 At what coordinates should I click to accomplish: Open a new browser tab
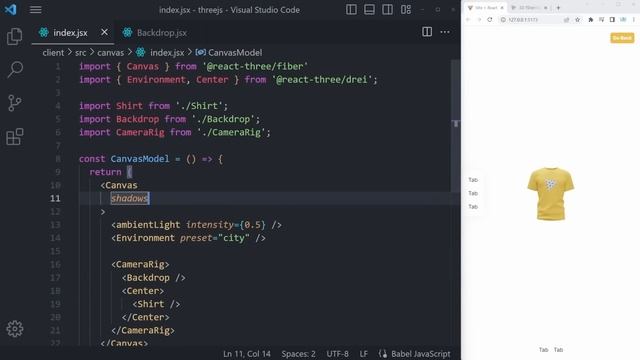tap(558, 8)
